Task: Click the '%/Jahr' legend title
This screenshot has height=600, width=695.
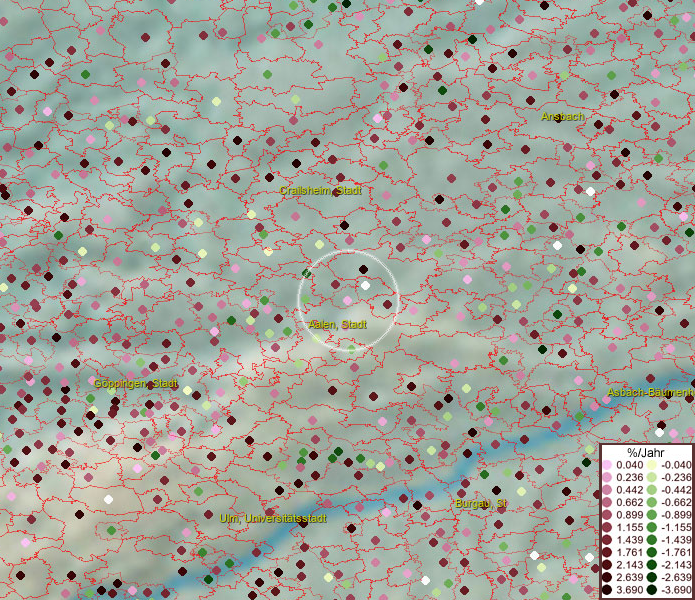Action: coord(646,452)
